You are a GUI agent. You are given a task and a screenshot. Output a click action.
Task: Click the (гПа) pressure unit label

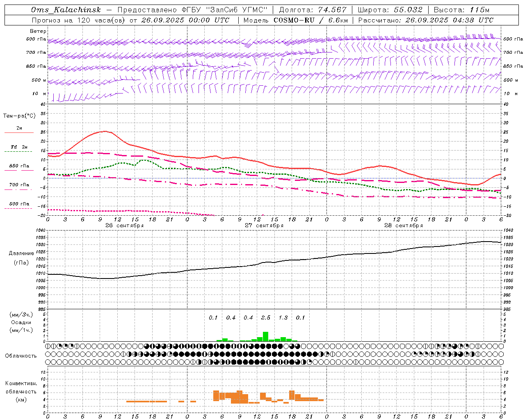[21, 263]
